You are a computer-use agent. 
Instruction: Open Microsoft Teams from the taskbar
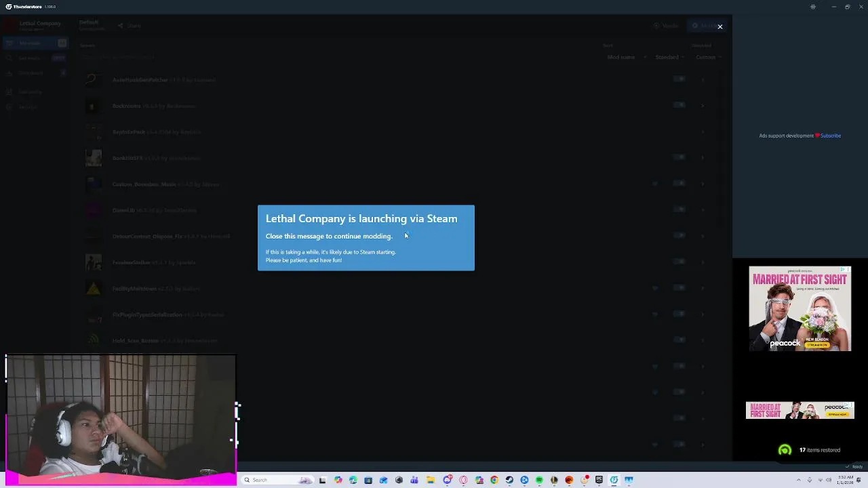pos(414,480)
